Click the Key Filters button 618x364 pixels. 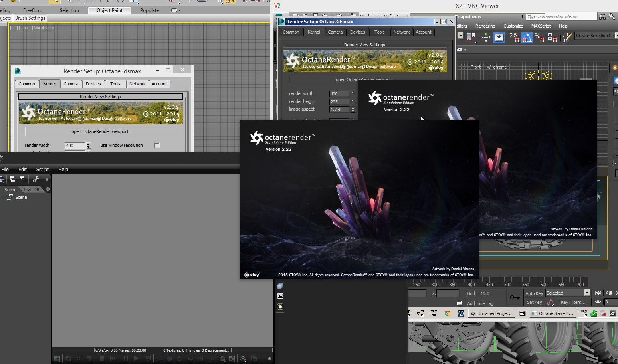tap(573, 302)
